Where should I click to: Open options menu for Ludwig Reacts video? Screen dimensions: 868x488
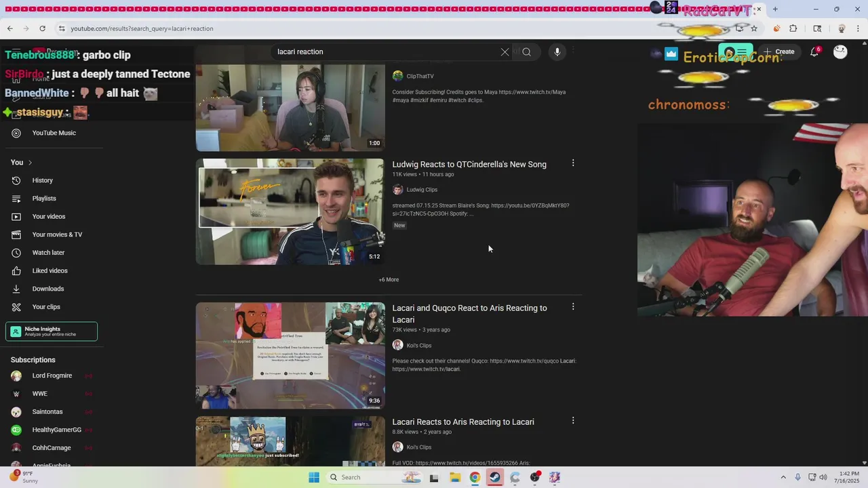(x=573, y=163)
